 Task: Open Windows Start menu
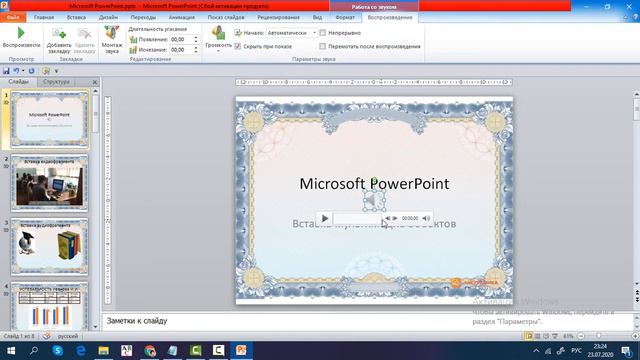click(11, 351)
